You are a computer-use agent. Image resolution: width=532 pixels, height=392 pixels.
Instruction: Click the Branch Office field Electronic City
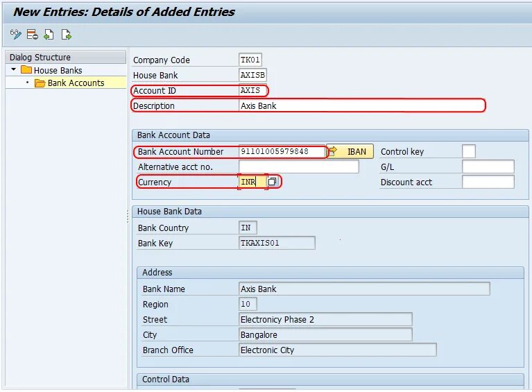point(338,350)
